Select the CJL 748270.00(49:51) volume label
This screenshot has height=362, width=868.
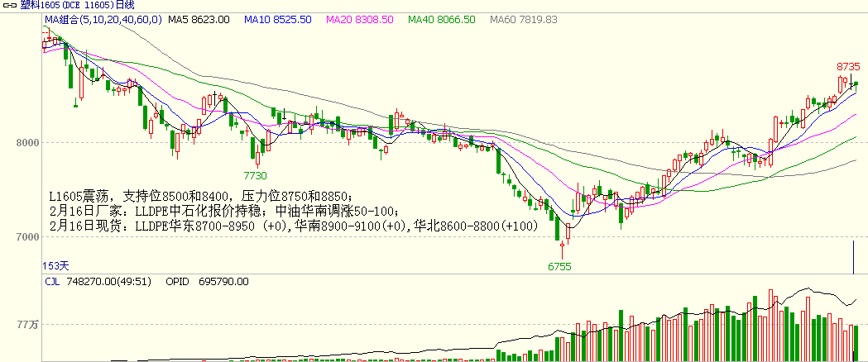click(98, 282)
